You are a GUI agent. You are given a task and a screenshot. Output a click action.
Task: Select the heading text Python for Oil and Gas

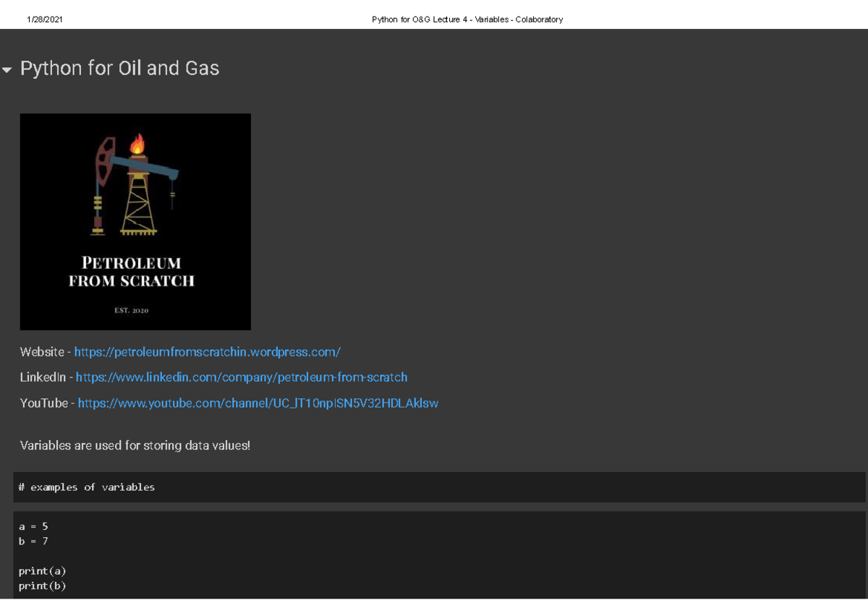point(119,68)
